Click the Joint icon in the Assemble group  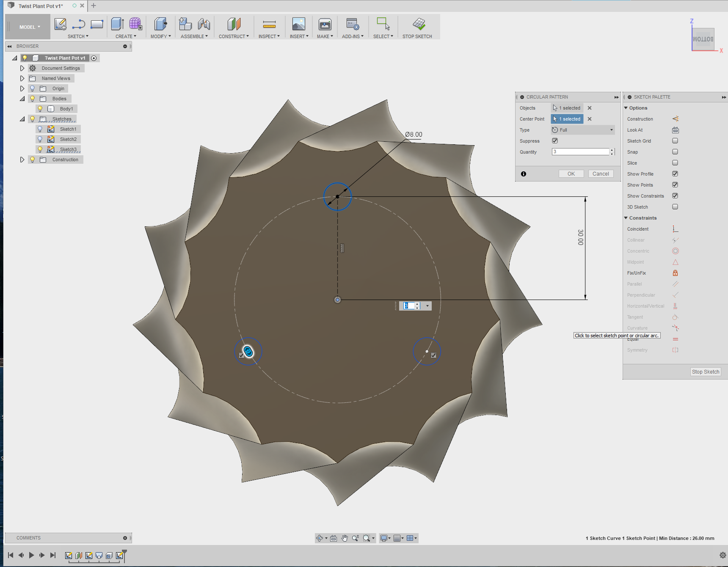click(x=204, y=24)
